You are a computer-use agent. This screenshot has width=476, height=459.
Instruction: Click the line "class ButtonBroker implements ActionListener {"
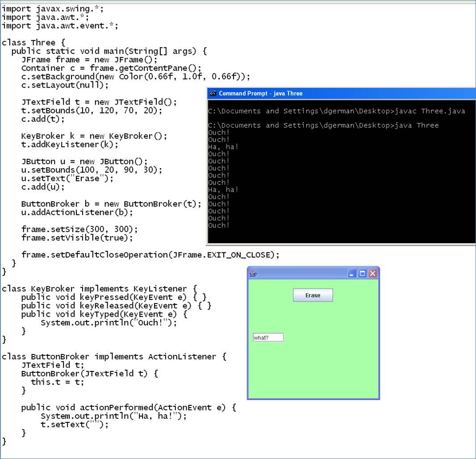(x=114, y=357)
